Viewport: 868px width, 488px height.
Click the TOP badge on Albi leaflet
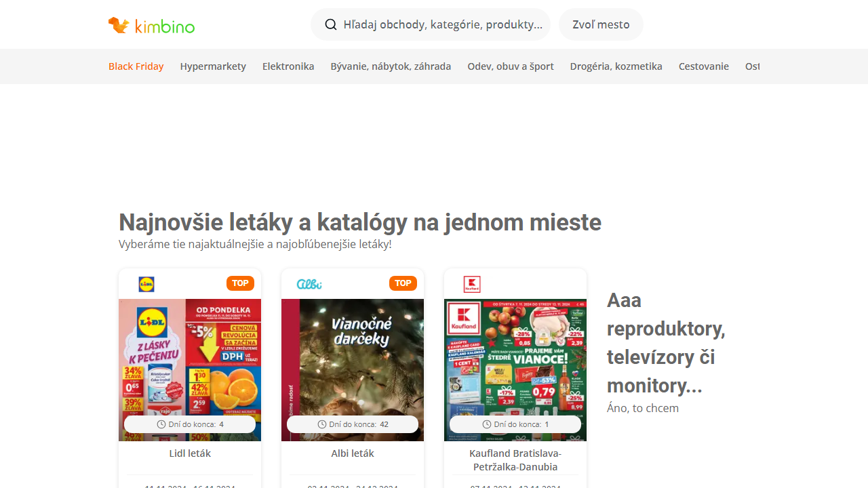point(403,283)
